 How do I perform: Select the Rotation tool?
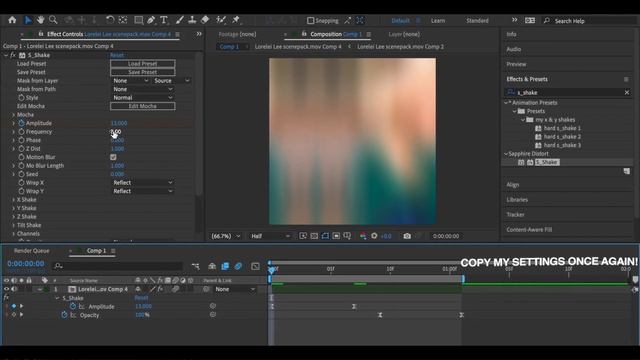click(110, 20)
